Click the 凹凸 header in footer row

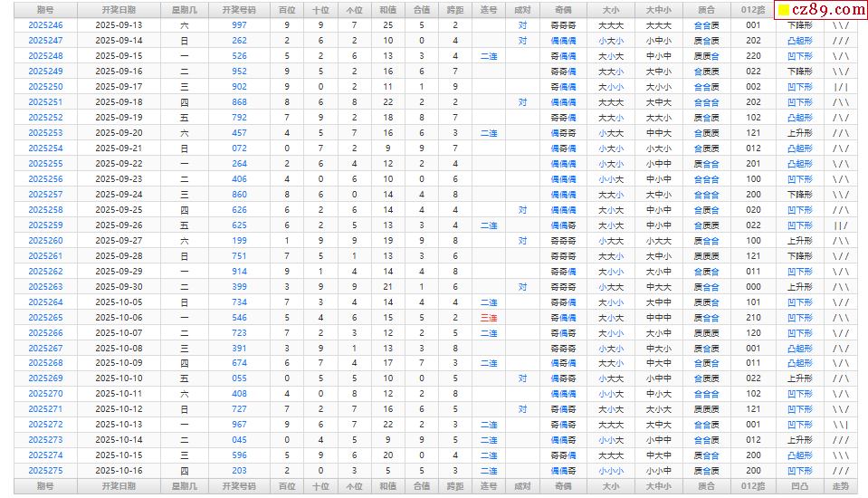pos(800,487)
